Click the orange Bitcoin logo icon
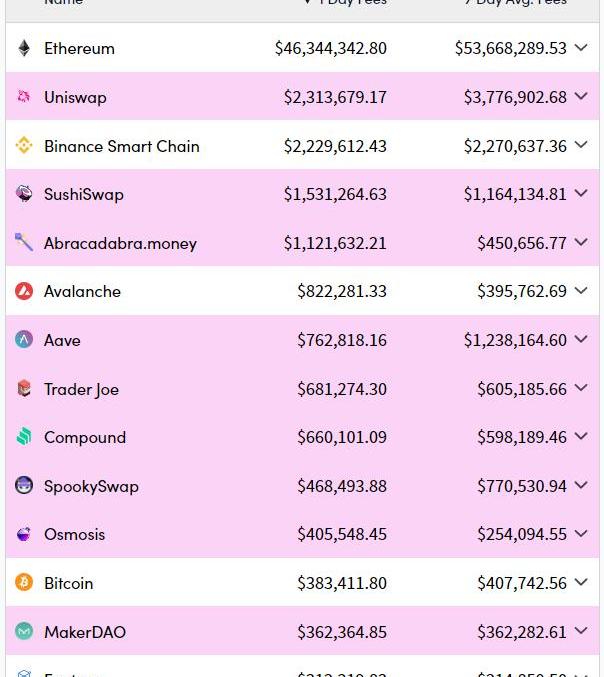The image size is (604, 677). [x=24, y=582]
